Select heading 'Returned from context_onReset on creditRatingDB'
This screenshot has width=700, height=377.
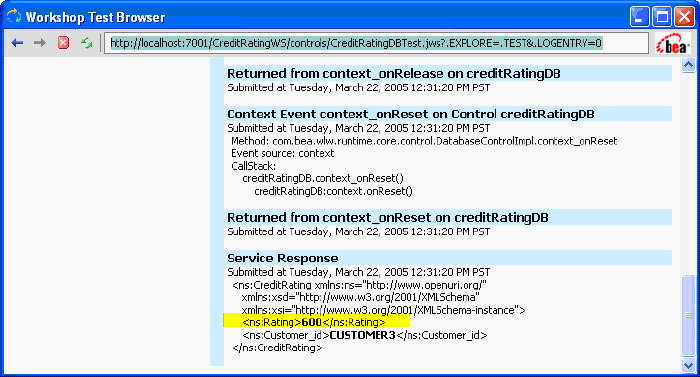pyautogui.click(x=388, y=218)
